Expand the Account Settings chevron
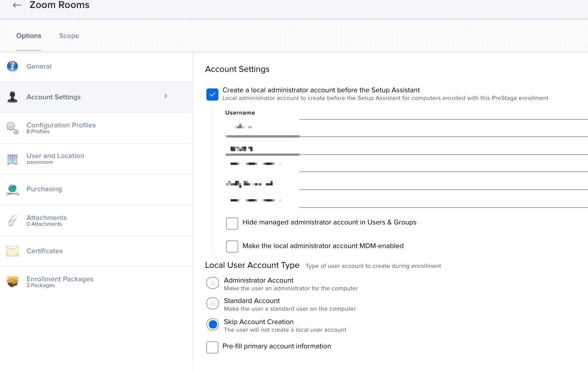The width and height of the screenshot is (588, 371). (166, 96)
